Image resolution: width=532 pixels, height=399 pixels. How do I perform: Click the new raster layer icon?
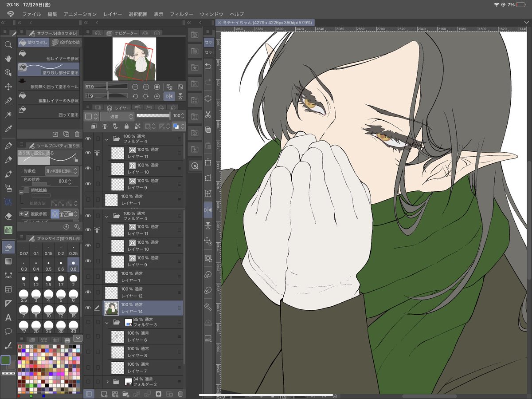pyautogui.click(x=104, y=394)
